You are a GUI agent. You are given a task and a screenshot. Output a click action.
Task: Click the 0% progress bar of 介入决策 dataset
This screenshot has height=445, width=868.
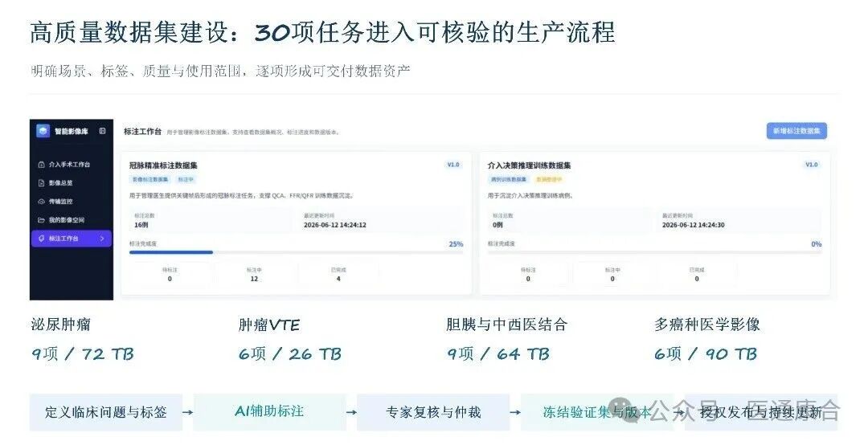[654, 252]
